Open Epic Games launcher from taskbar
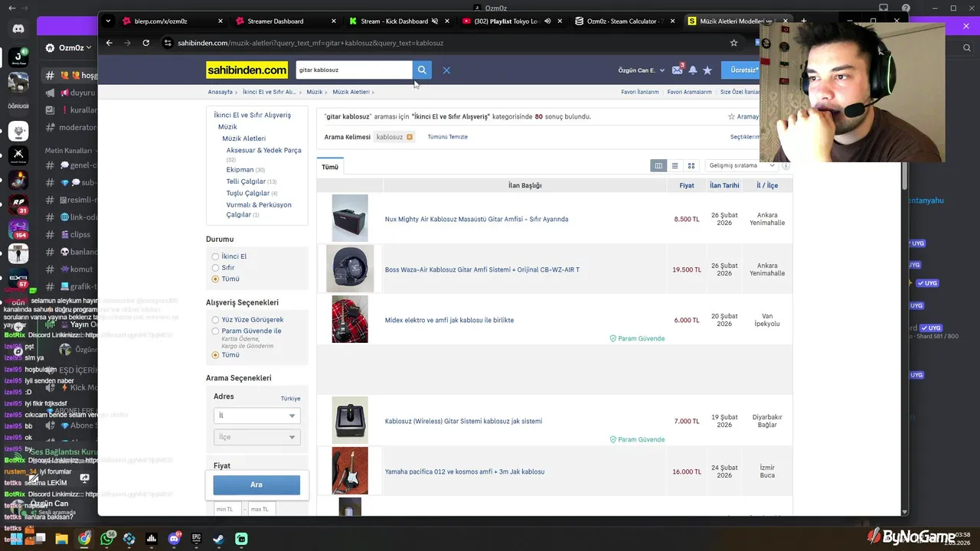The width and height of the screenshot is (980, 551). pyautogui.click(x=197, y=539)
